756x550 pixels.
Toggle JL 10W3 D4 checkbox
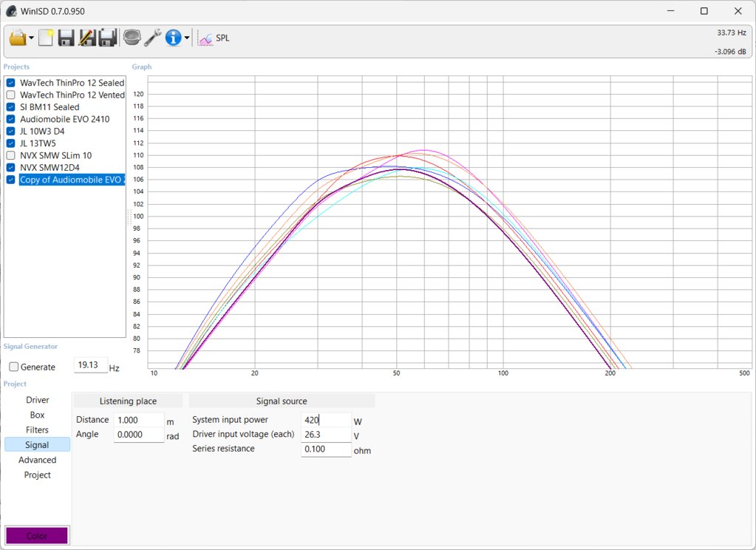11,131
